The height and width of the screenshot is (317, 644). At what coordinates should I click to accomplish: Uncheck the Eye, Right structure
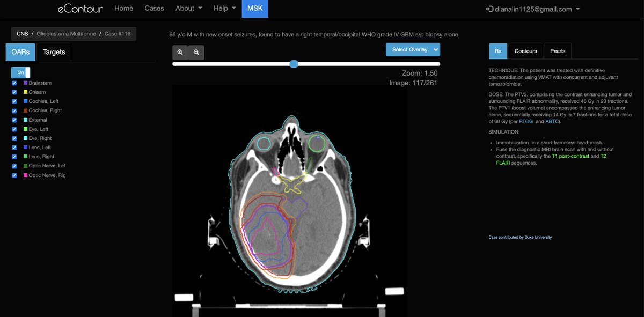[x=14, y=138]
